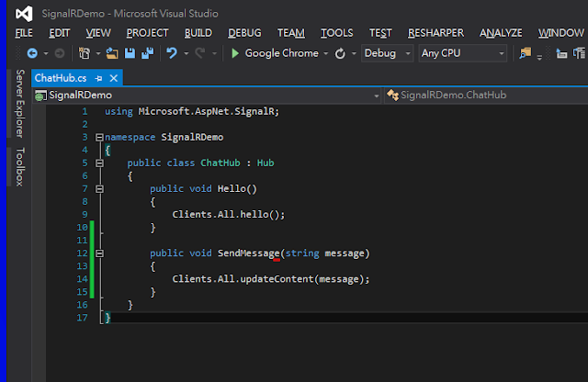Click the ChatHub class name on line 5
This screenshot has width=588, height=382.
[x=220, y=163]
